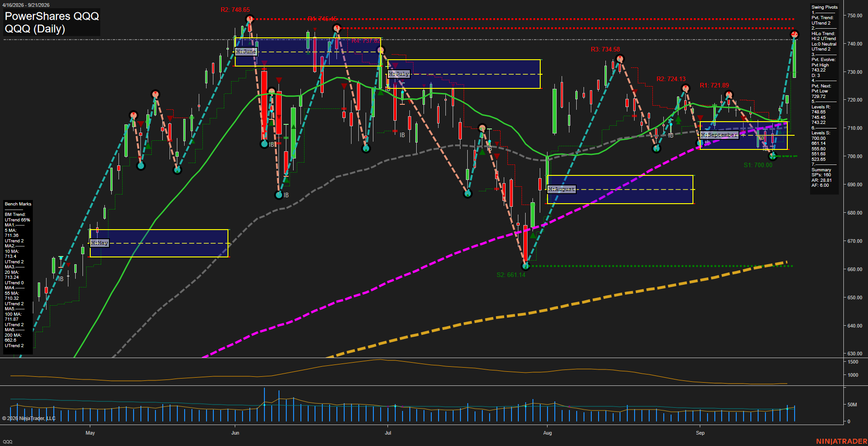Click the Bench Marks panel header
This screenshot has height=446, width=868.
click(x=18, y=204)
